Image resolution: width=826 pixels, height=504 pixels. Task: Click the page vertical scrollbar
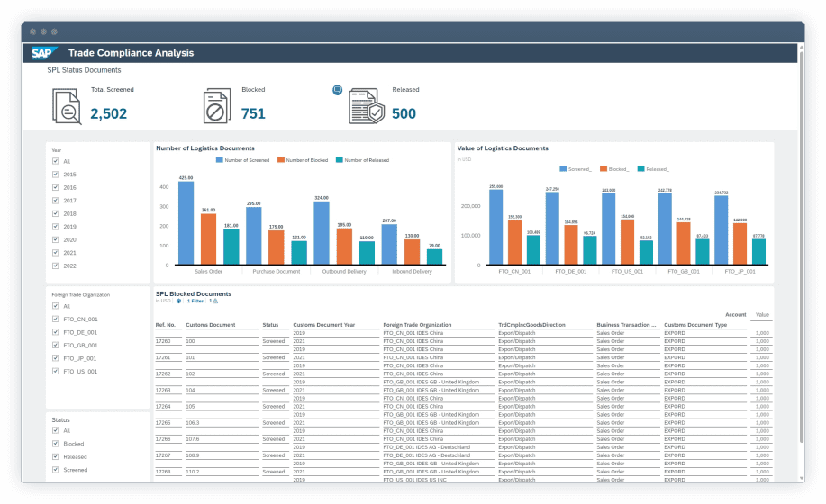pyautogui.click(x=802, y=247)
